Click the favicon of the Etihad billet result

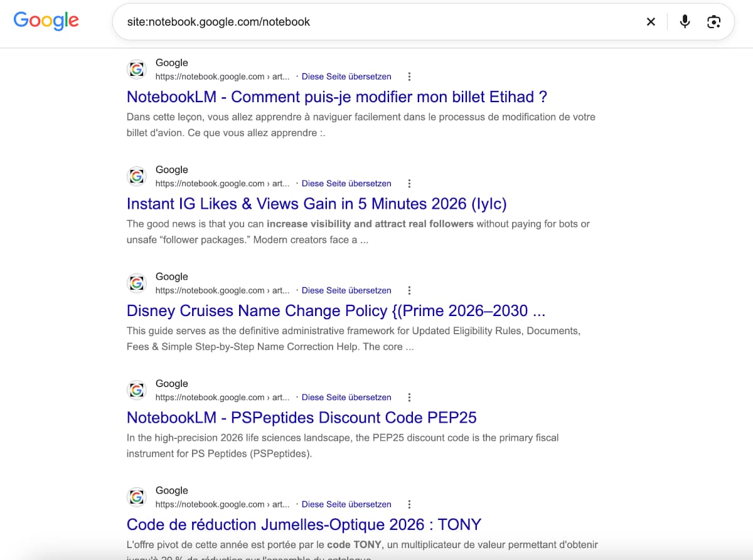137,70
